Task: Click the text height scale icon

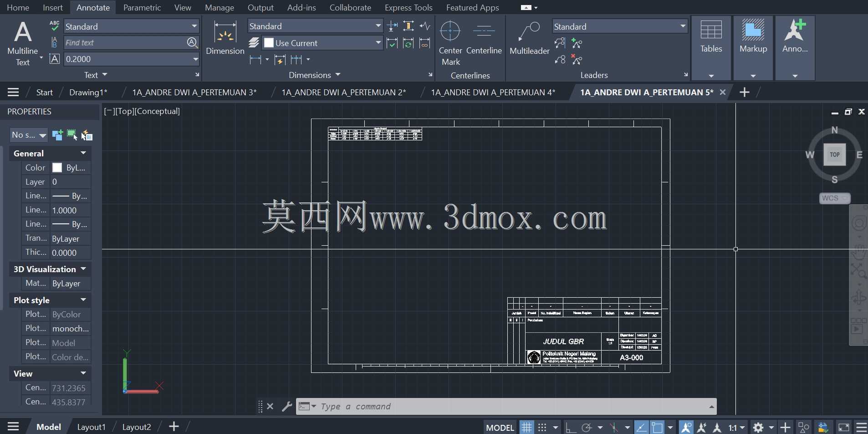Action: pos(54,59)
